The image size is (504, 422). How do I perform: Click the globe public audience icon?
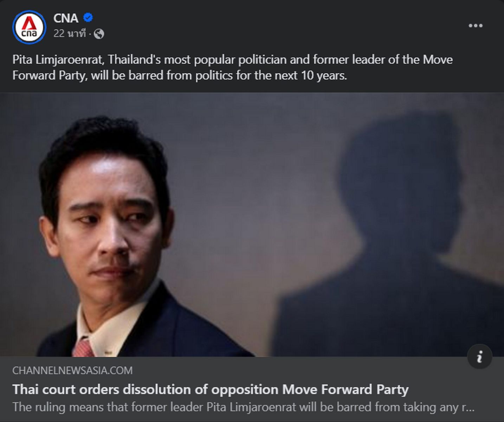99,34
